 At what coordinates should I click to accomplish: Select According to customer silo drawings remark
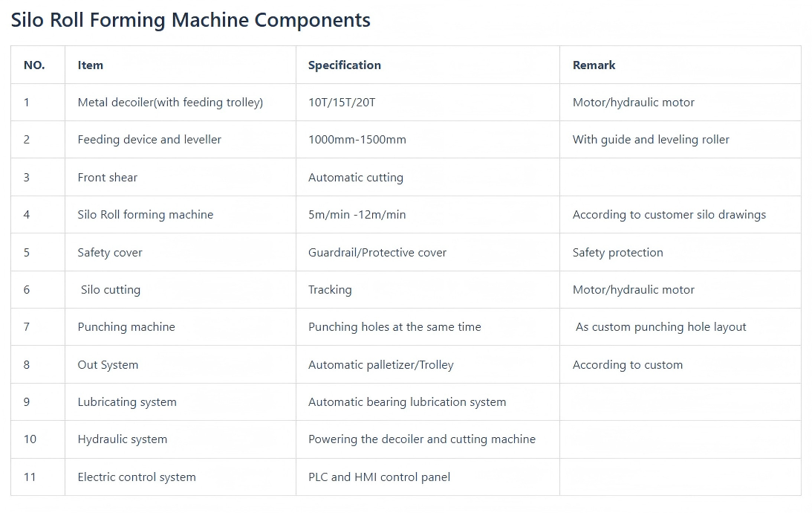669,215
